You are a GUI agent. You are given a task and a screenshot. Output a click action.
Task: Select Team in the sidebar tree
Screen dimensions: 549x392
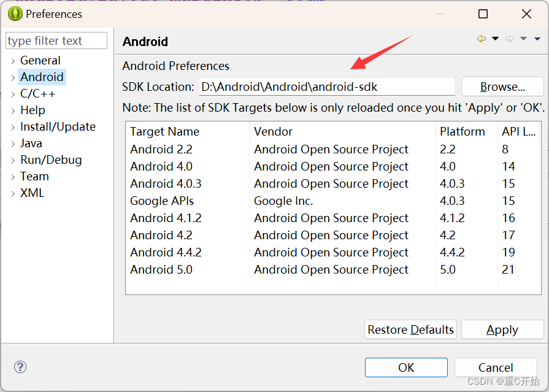click(34, 176)
